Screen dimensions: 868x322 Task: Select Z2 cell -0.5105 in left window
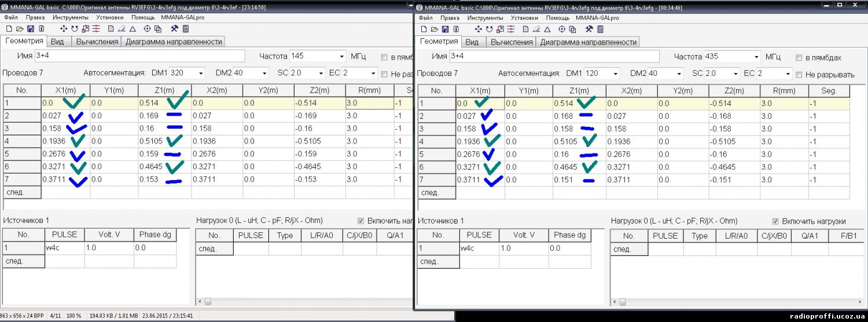point(319,141)
